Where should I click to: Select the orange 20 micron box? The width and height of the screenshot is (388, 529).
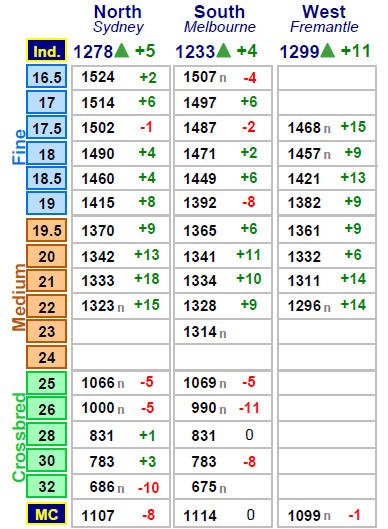click(x=47, y=256)
